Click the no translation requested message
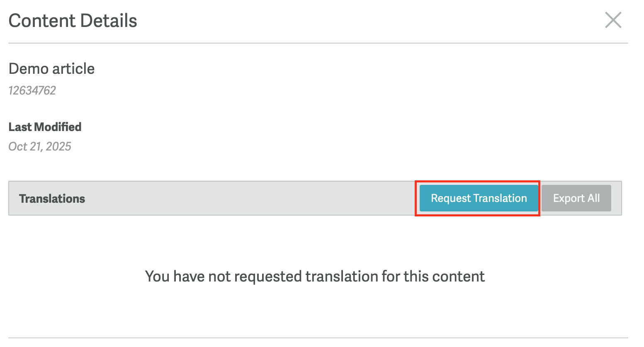The height and width of the screenshot is (347, 644). (315, 277)
